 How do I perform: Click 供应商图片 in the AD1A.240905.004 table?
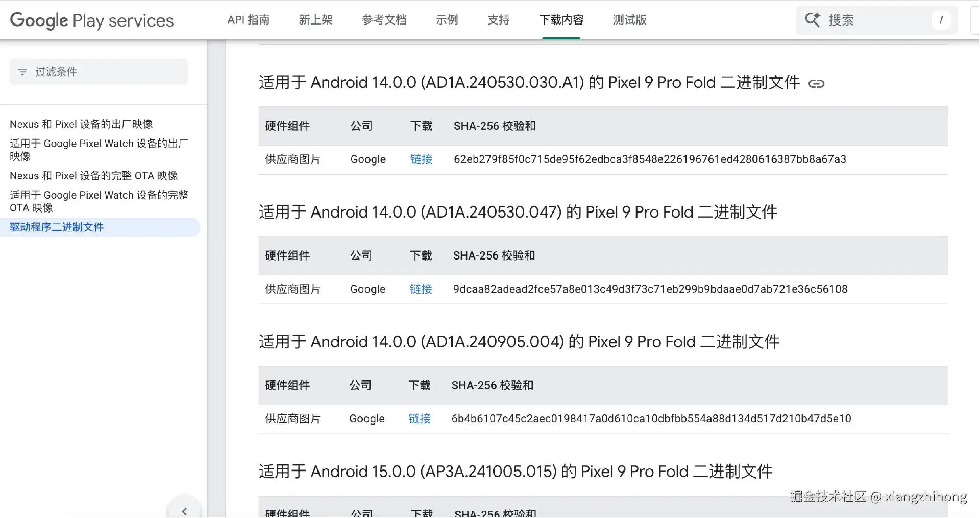pos(293,419)
